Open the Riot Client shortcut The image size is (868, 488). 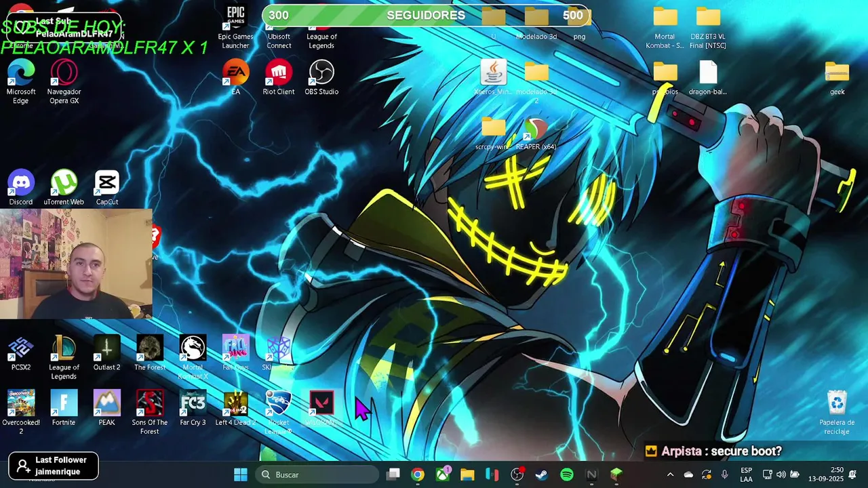tap(279, 77)
